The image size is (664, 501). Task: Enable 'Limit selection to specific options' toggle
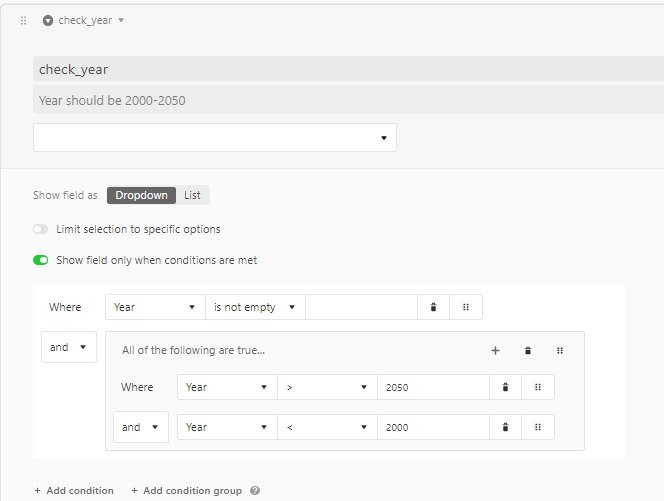pyautogui.click(x=41, y=229)
